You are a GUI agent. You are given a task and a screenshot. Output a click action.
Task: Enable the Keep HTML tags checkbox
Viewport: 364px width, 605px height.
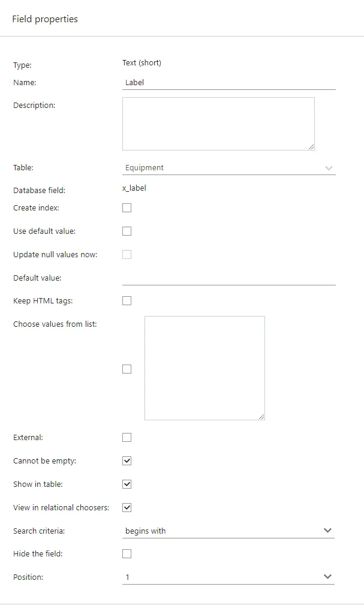(x=127, y=301)
